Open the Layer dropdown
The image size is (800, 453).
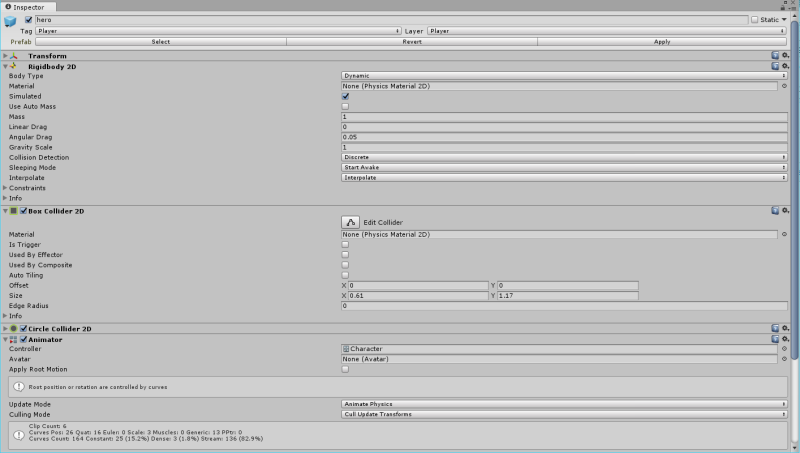tap(607, 31)
